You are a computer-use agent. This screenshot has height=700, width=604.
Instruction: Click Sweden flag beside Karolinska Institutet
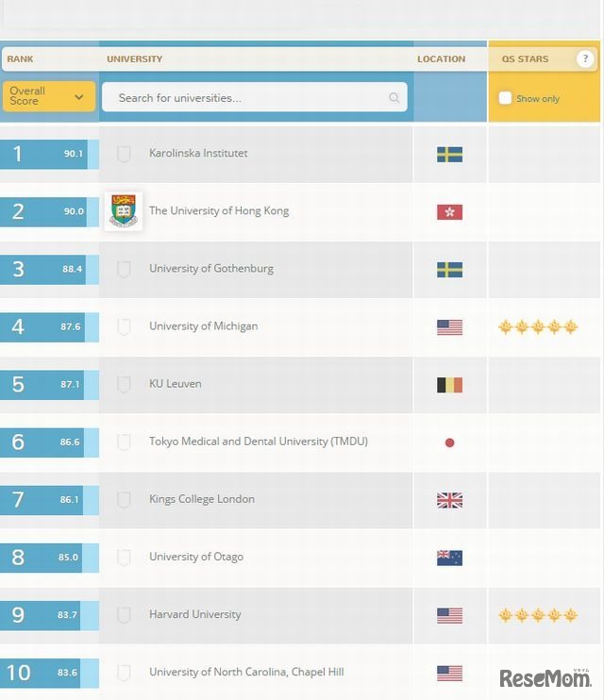(449, 154)
